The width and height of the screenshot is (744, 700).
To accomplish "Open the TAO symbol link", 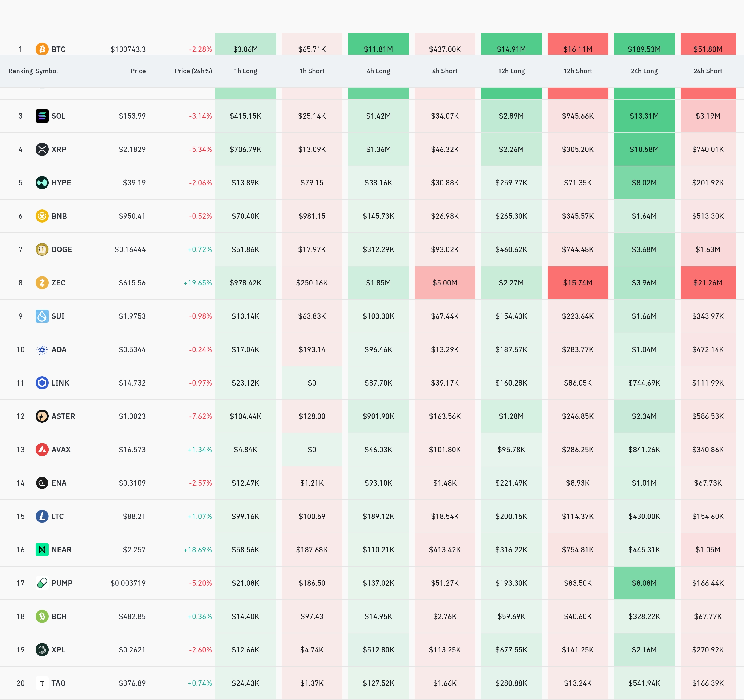I will 58,683.
